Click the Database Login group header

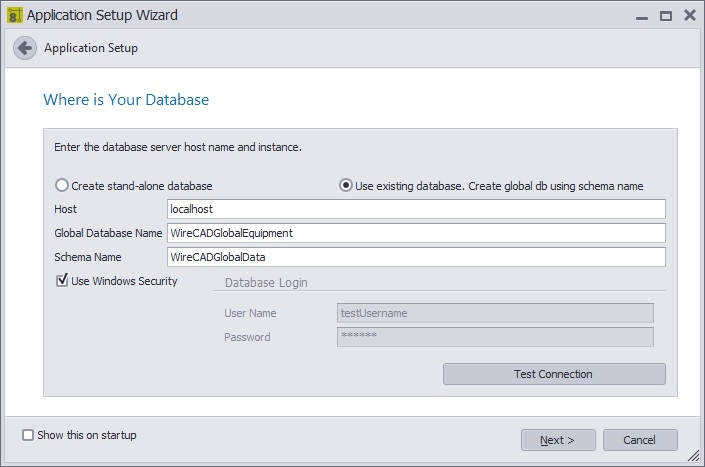click(266, 283)
